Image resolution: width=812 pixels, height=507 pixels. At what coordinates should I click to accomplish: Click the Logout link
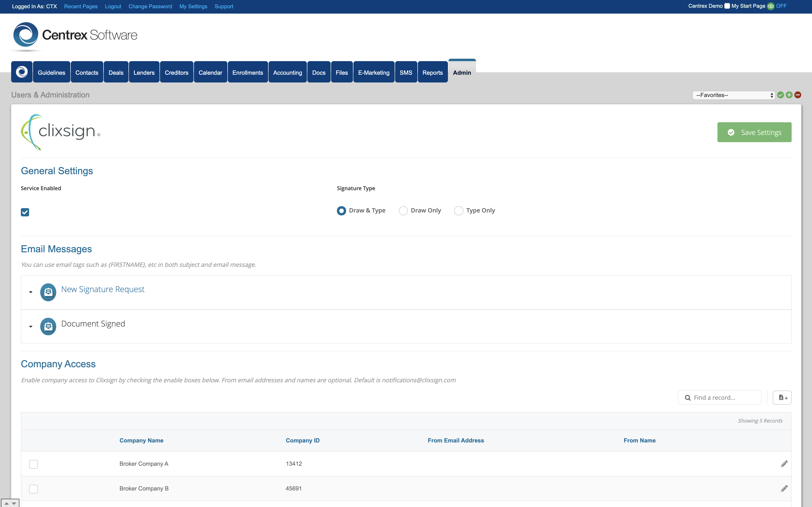(113, 6)
